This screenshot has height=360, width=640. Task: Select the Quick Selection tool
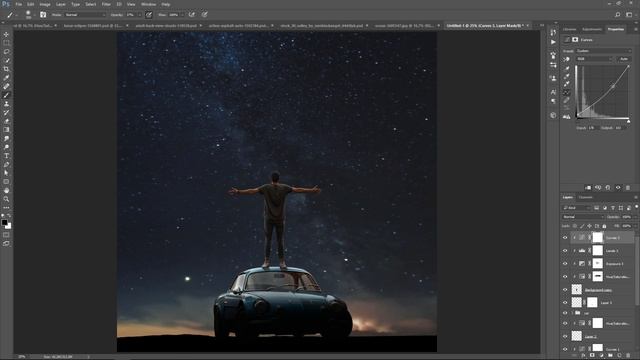pyautogui.click(x=6, y=60)
